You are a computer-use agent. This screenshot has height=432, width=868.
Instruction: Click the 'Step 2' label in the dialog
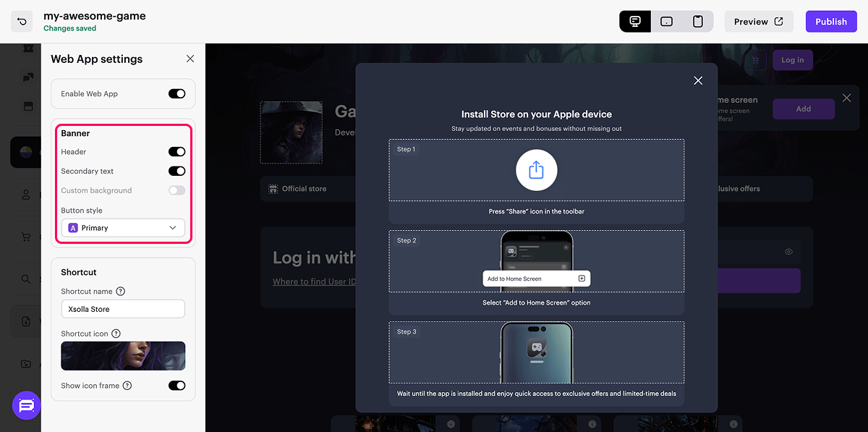407,240
